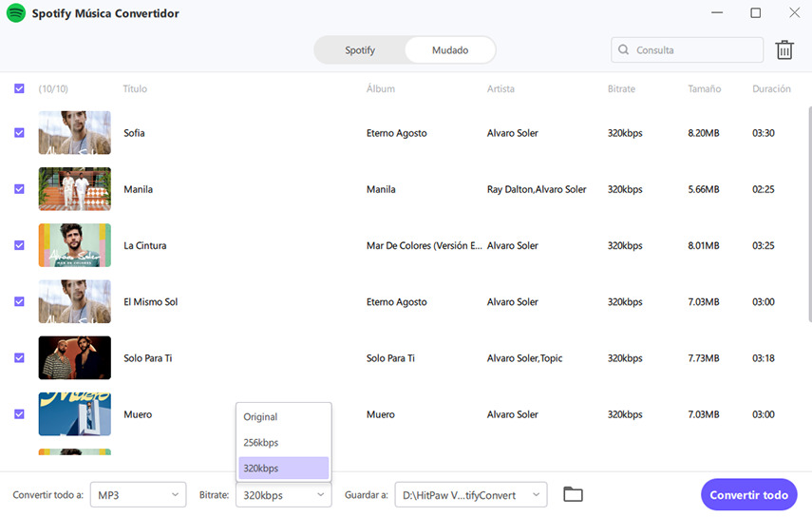This screenshot has height=517, width=812.
Task: Click the Artista column header
Action: click(500, 88)
